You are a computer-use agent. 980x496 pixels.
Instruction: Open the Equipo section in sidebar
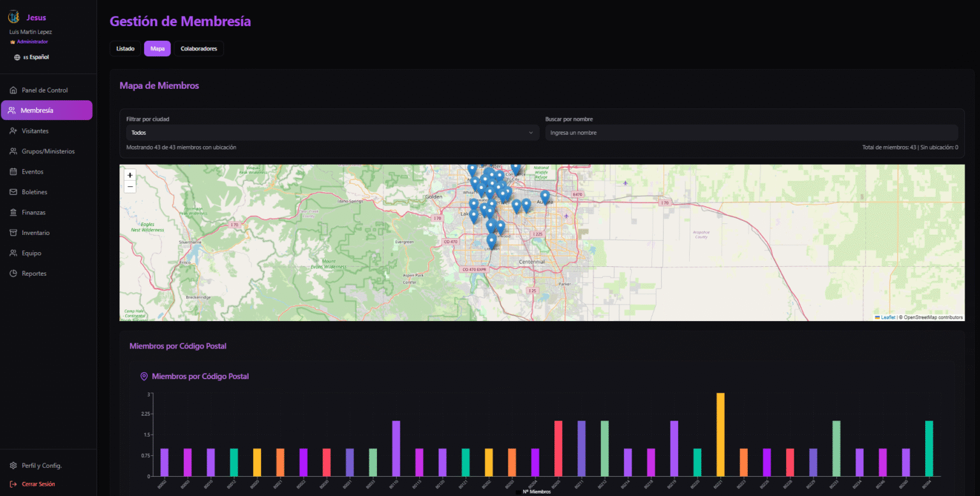(31, 253)
